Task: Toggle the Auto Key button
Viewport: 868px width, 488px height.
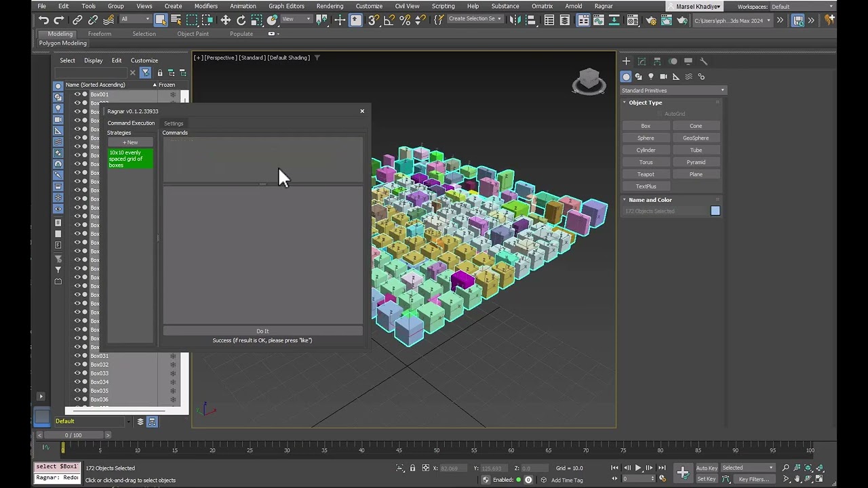Action: pos(707,468)
